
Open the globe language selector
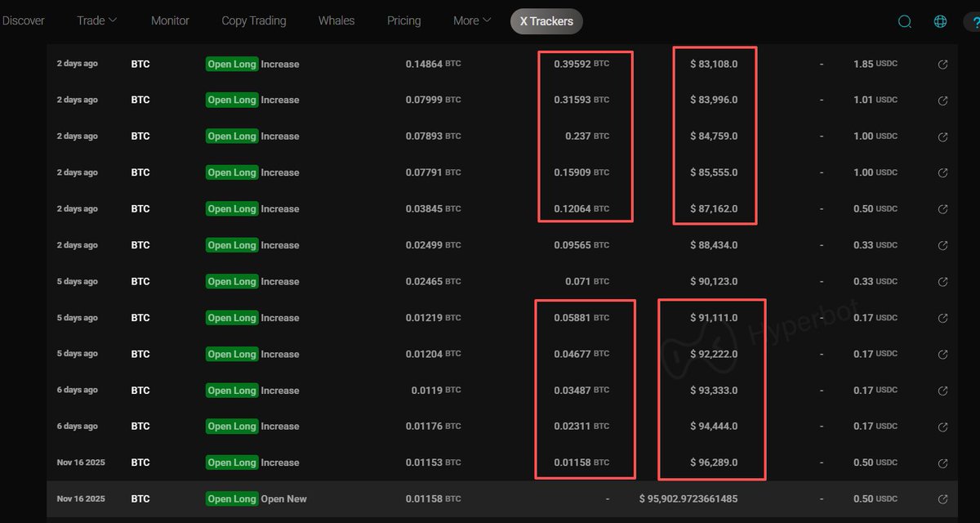940,22
